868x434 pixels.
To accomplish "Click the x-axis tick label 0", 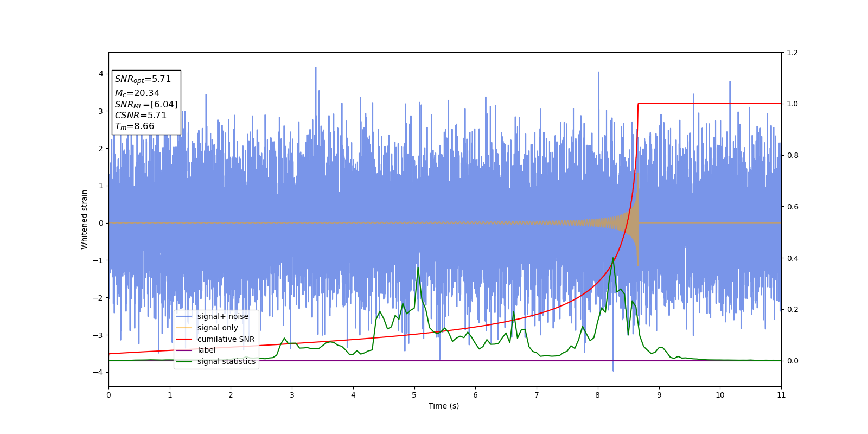I will point(108,395).
